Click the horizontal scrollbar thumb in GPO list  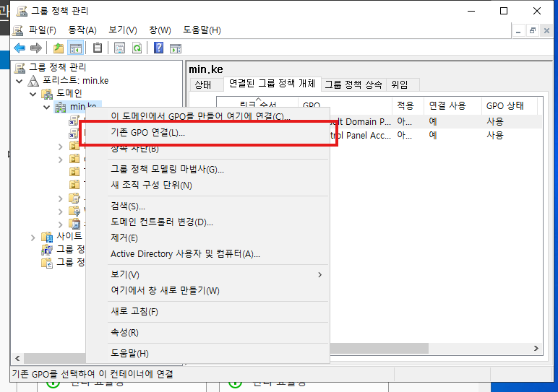[379, 348]
